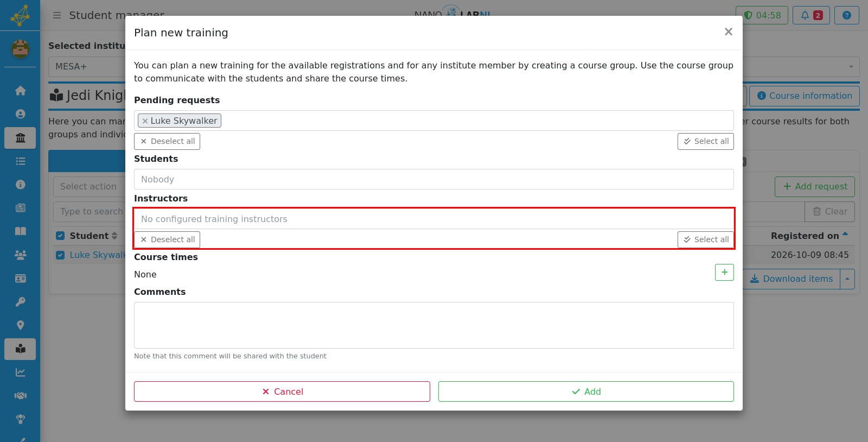Toggle the hamburger menu
This screenshot has width=868, height=442.
coord(57,15)
